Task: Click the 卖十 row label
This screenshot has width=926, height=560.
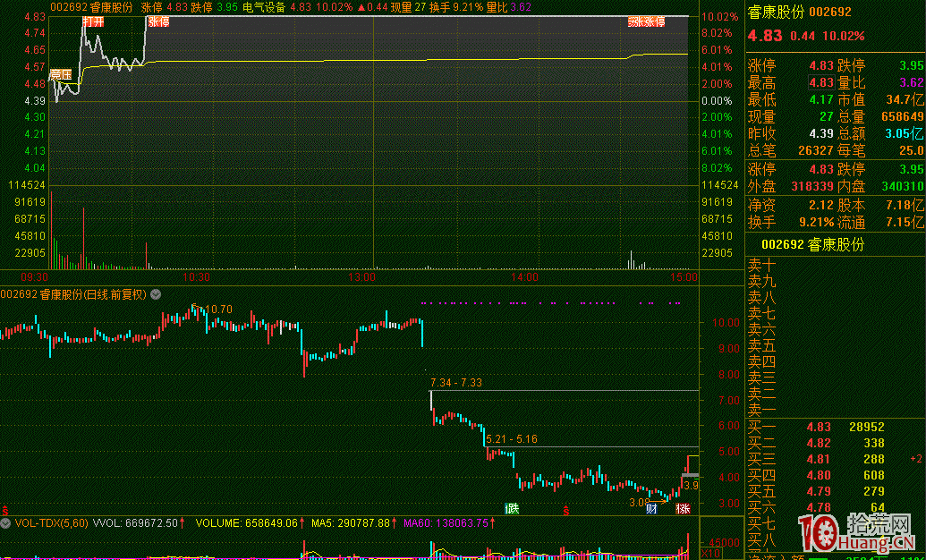Action: [x=761, y=265]
